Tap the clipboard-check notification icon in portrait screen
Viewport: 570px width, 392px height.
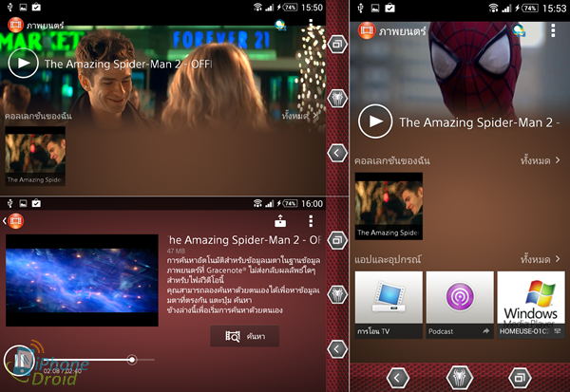(389, 8)
